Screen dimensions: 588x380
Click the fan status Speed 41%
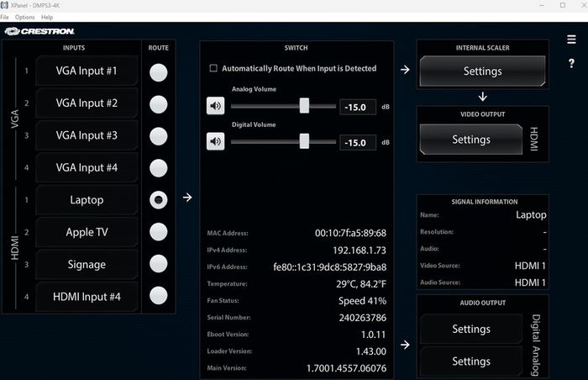pyautogui.click(x=362, y=301)
